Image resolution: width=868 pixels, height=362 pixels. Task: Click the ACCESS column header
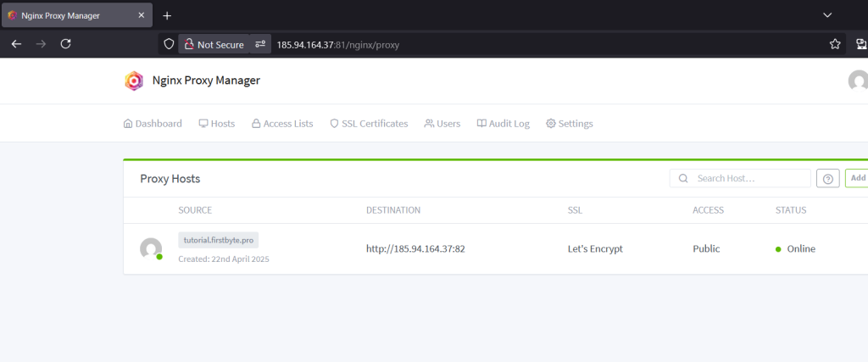coord(708,210)
